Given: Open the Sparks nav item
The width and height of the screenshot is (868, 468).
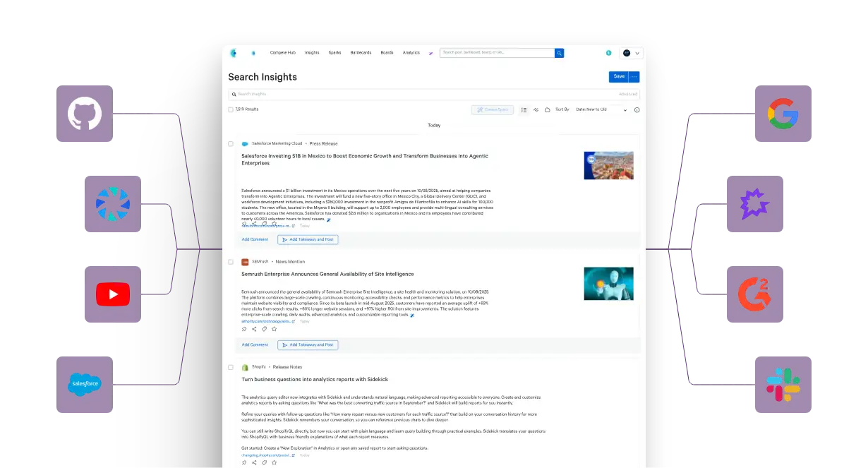Looking at the screenshot, I should tap(334, 53).
